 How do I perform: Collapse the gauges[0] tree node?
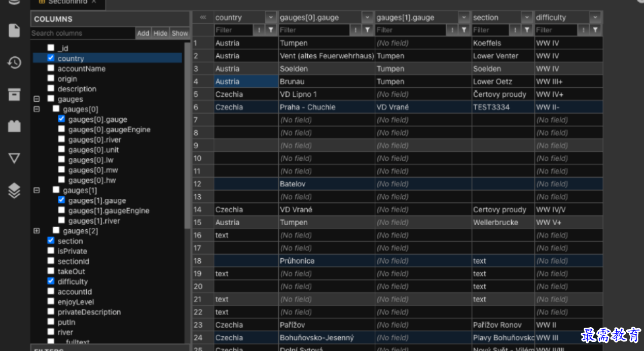(37, 109)
